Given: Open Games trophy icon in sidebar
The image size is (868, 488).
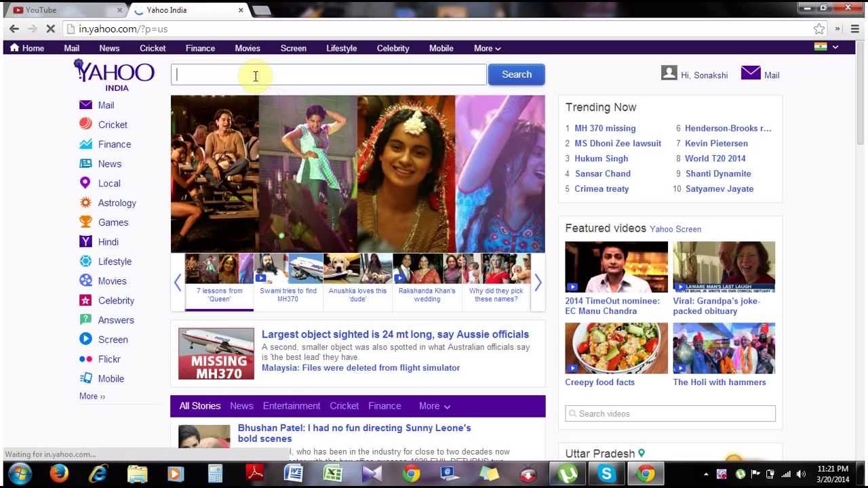Looking at the screenshot, I should pyautogui.click(x=85, y=222).
